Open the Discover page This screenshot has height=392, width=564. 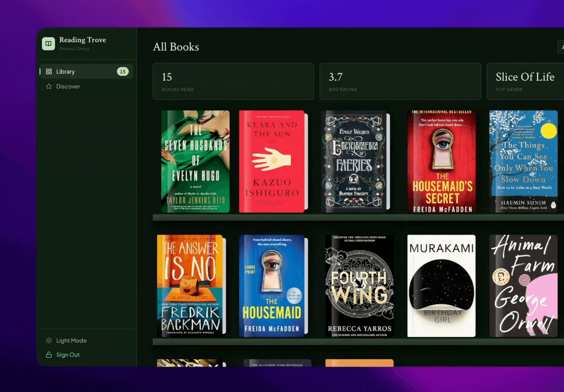click(x=86, y=86)
